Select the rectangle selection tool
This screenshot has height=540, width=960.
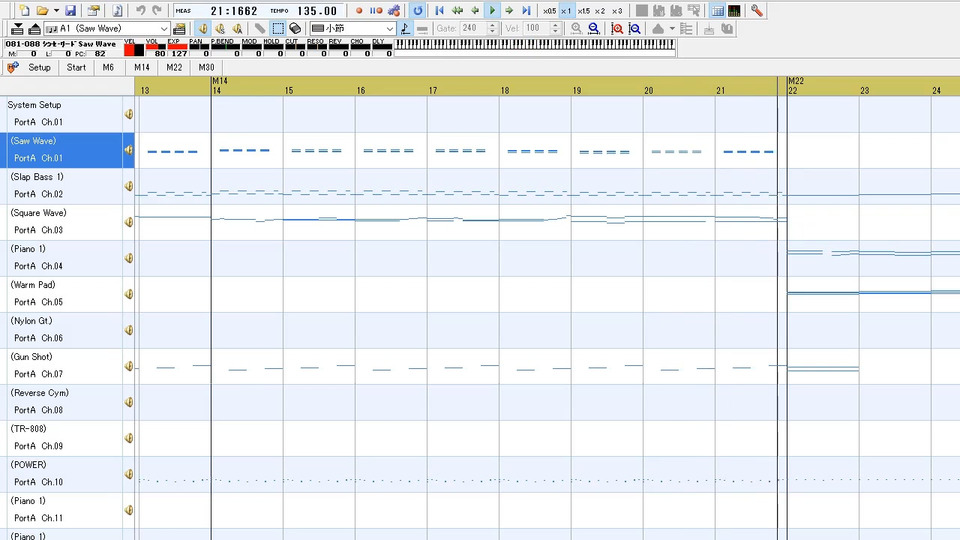pos(278,28)
